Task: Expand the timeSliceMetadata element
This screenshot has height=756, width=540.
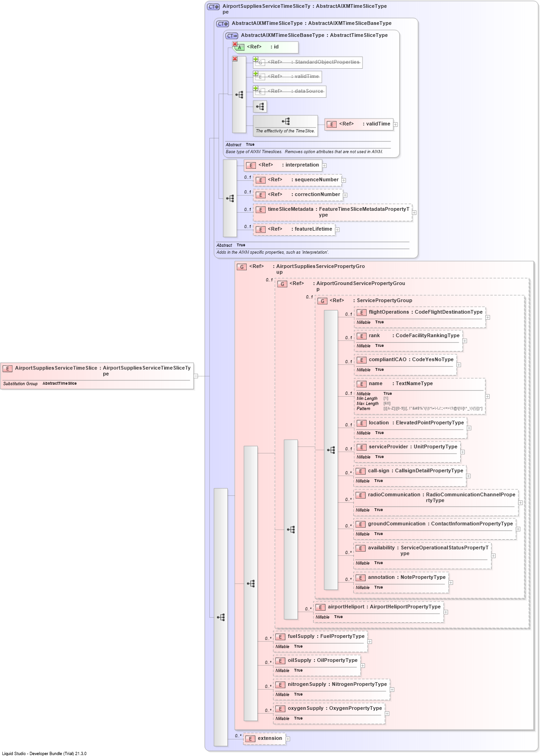Action: point(414,212)
